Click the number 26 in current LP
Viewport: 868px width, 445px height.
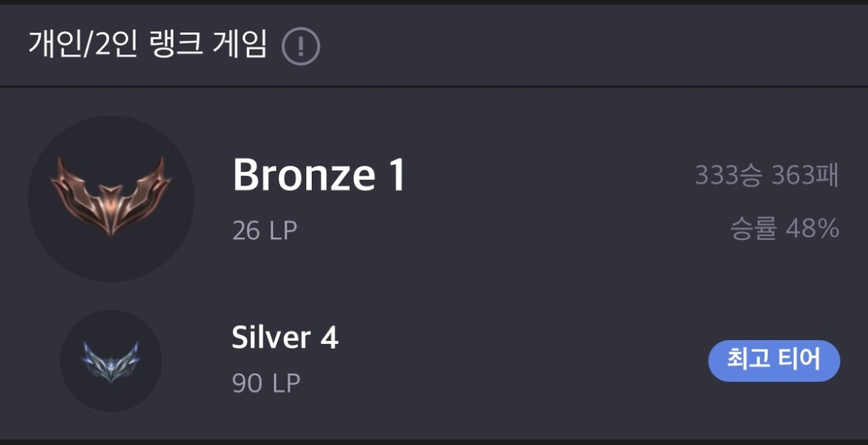coord(245,231)
